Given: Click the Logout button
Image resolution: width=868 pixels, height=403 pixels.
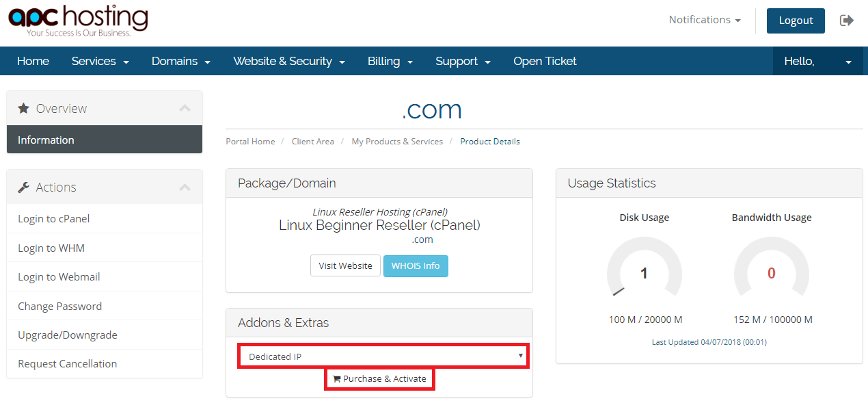Looking at the screenshot, I should pos(796,21).
